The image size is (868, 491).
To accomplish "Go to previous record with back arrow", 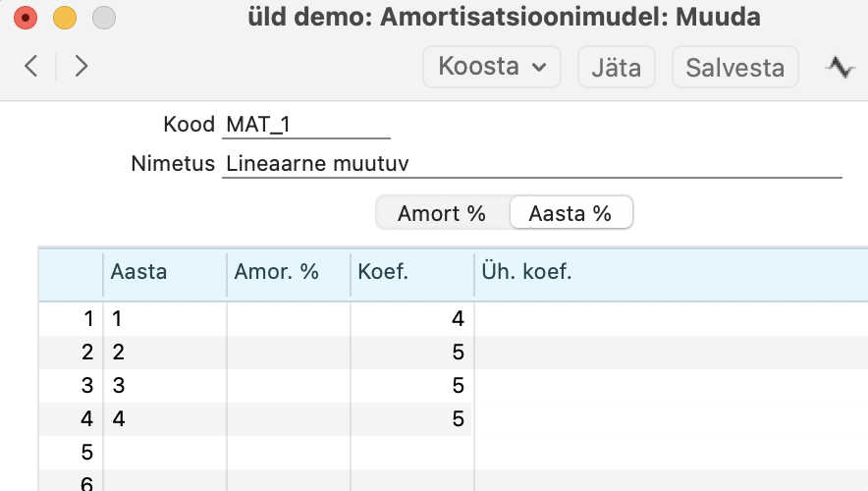I will coord(31,67).
